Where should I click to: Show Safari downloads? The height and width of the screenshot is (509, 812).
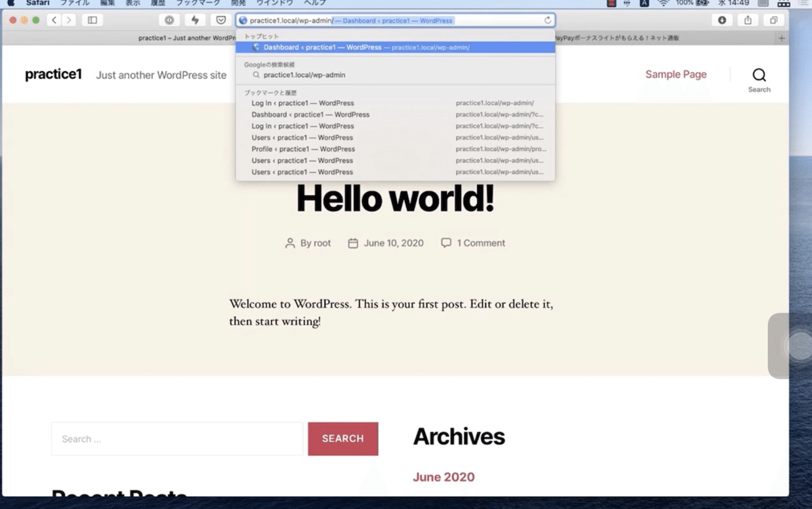(x=722, y=20)
